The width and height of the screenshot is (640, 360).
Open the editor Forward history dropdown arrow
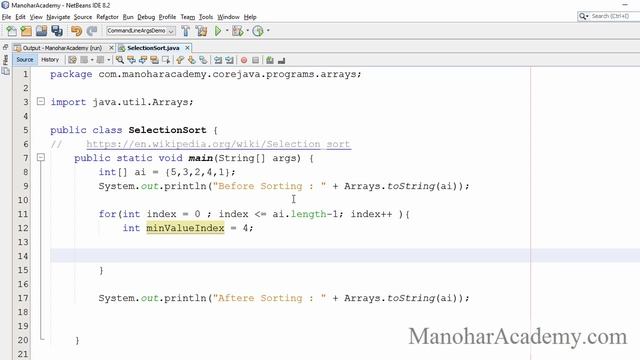point(109,60)
